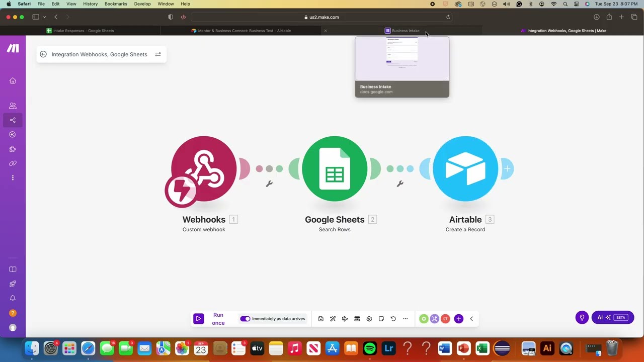Go back in Safari history
Screen dimensions: 644x362
click(x=56, y=17)
